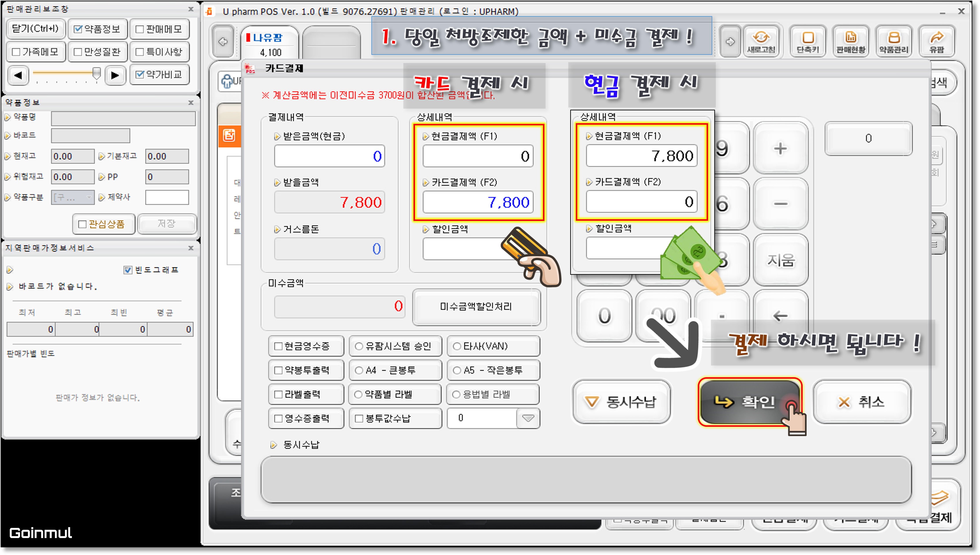980x555 pixels.
Task: Click the 저장 button in 약품정보
Action: (x=167, y=224)
